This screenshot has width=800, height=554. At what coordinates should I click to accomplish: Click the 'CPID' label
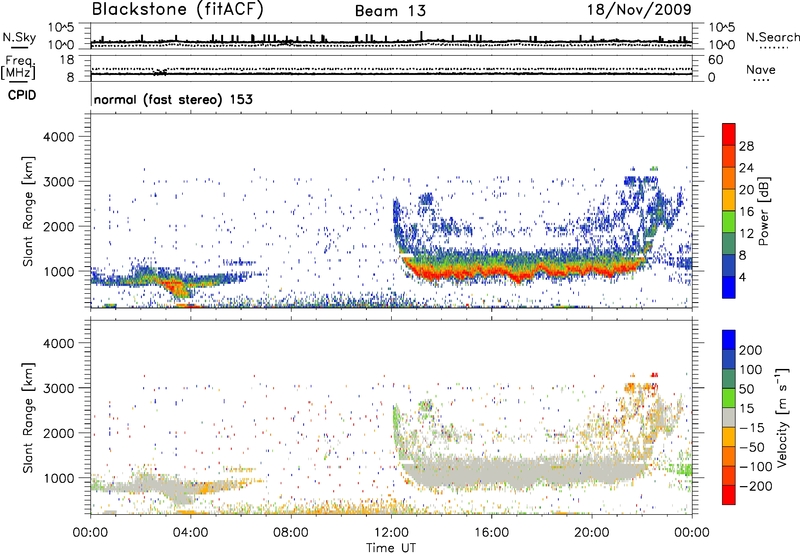pos(22,95)
